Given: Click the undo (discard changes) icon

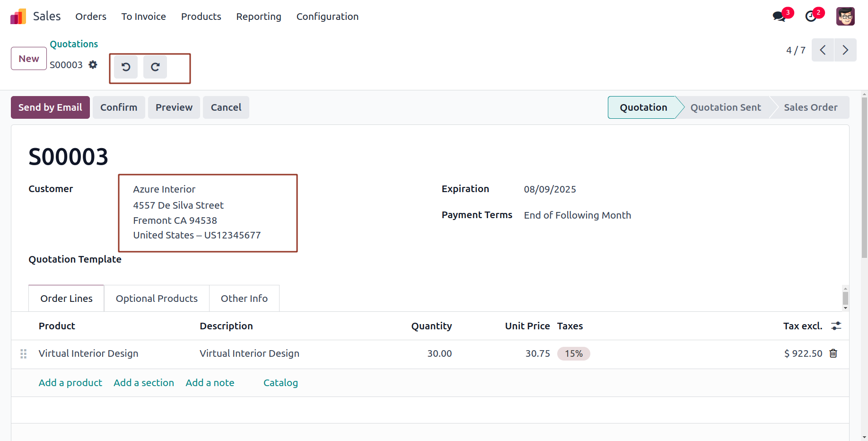Looking at the screenshot, I should [126, 67].
